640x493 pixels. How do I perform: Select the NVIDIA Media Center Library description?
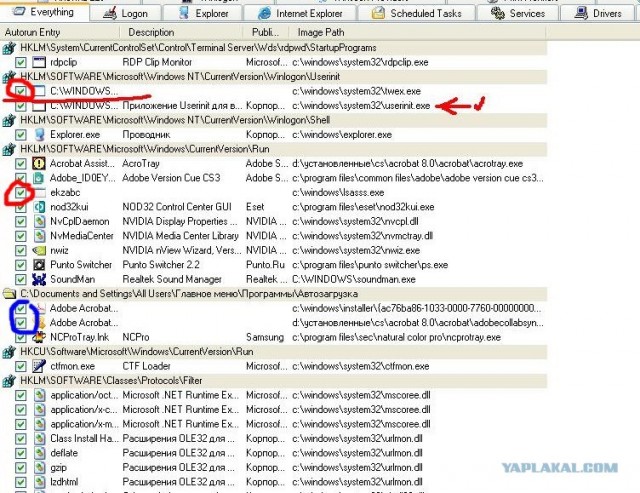(x=180, y=236)
